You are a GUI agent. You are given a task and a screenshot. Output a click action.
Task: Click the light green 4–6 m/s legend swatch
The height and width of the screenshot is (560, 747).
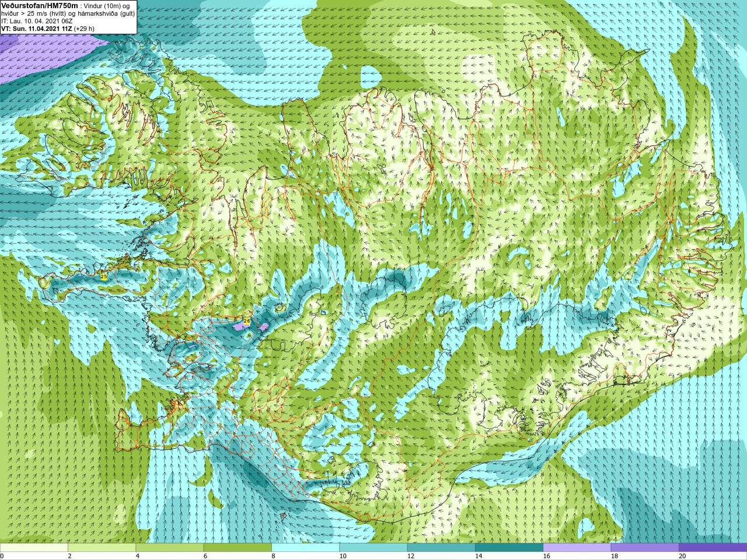[170, 548]
